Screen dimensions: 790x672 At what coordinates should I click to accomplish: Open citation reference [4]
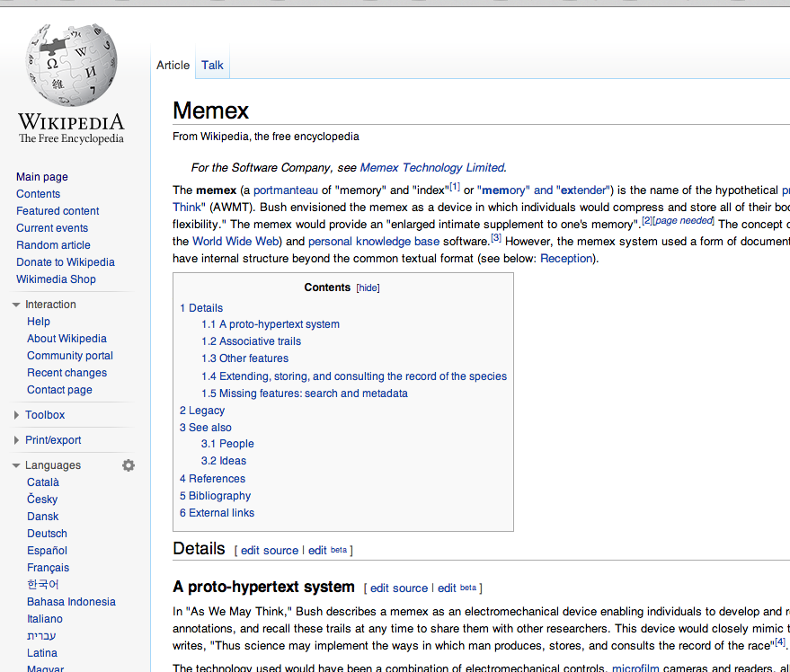[780, 641]
